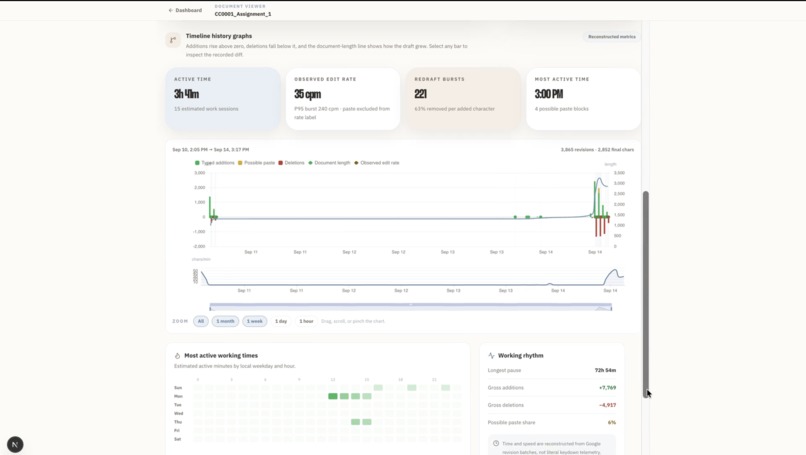
Task: Select the Active Time 3h 41m card
Action: point(223,99)
